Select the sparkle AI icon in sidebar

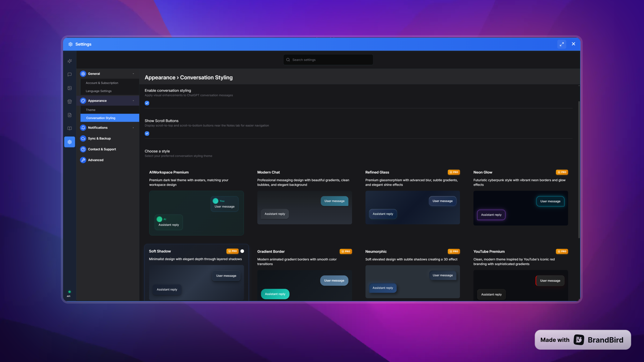coord(69,61)
